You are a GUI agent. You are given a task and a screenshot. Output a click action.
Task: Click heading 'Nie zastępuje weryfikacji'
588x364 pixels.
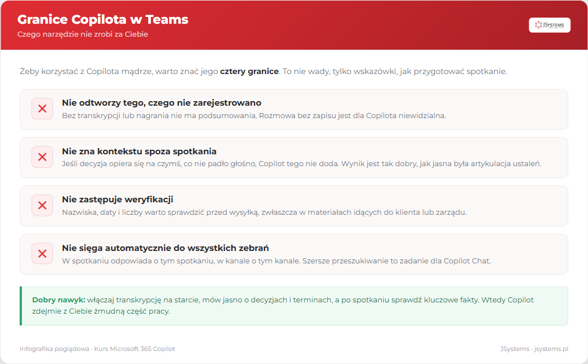click(118, 200)
